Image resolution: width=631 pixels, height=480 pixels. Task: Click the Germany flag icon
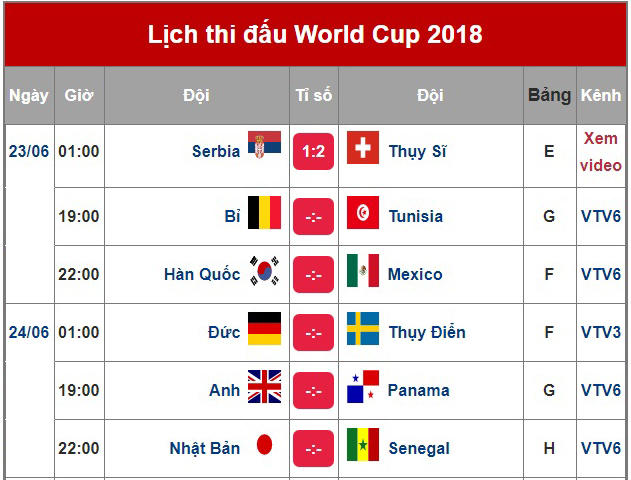tap(264, 329)
